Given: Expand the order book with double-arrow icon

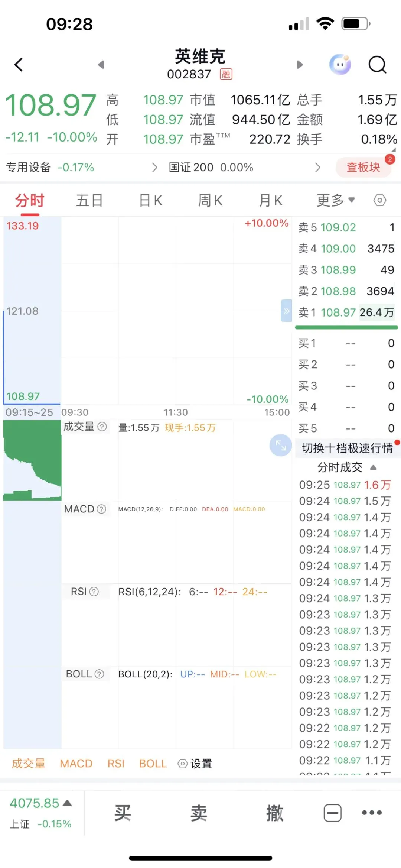Looking at the screenshot, I should pyautogui.click(x=286, y=311).
